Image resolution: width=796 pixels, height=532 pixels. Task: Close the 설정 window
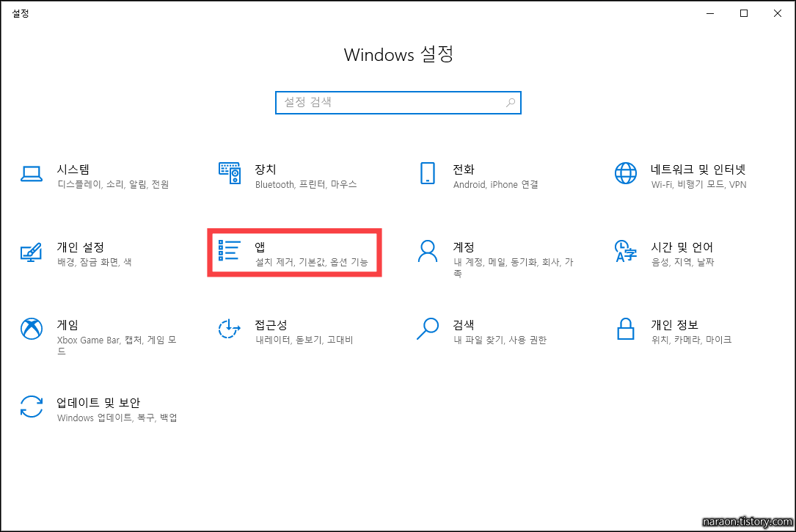[x=777, y=14]
